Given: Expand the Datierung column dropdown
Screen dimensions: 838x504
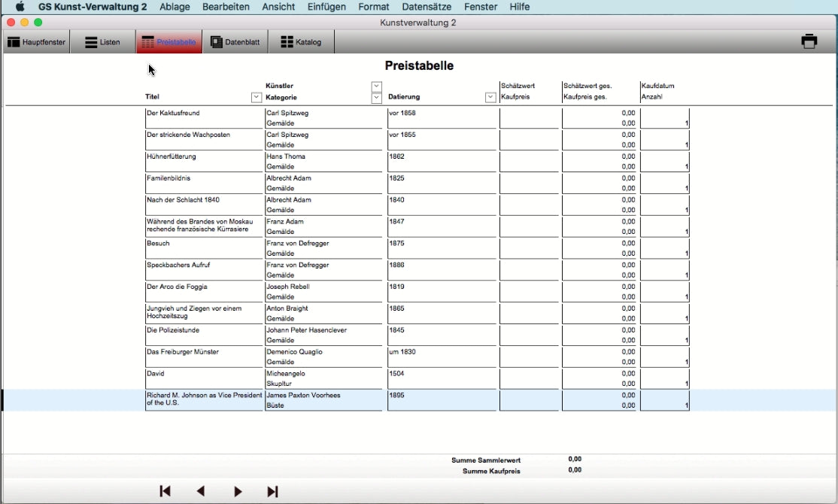Looking at the screenshot, I should coord(490,97).
